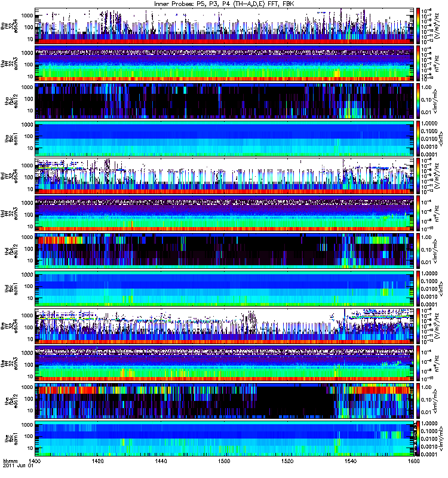Click the '1520' time axis label
This screenshot has width=448, height=478.
click(287, 461)
